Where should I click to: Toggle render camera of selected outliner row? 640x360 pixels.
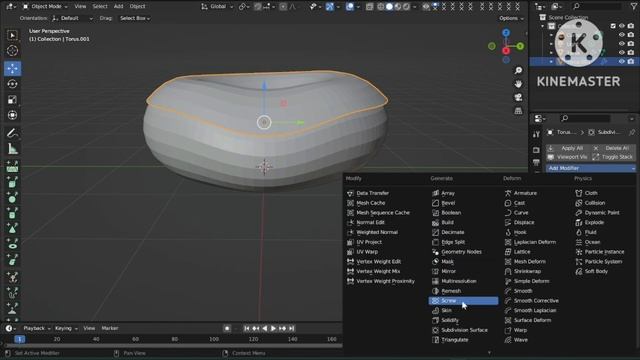(631, 62)
